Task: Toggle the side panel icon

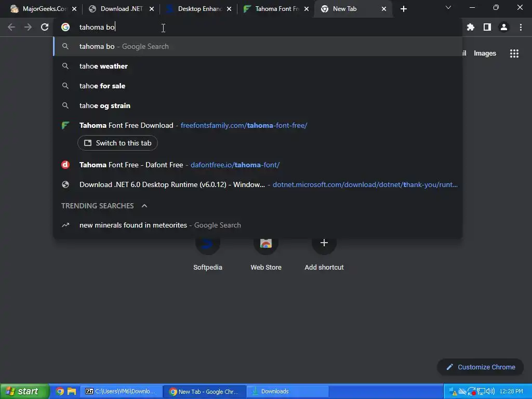Action: click(x=487, y=27)
